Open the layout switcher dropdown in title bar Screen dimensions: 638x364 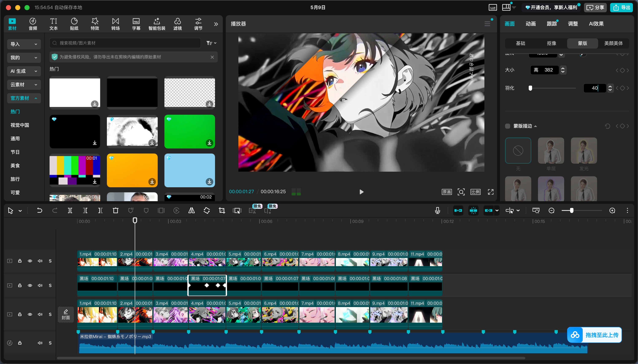pyautogui.click(x=514, y=8)
